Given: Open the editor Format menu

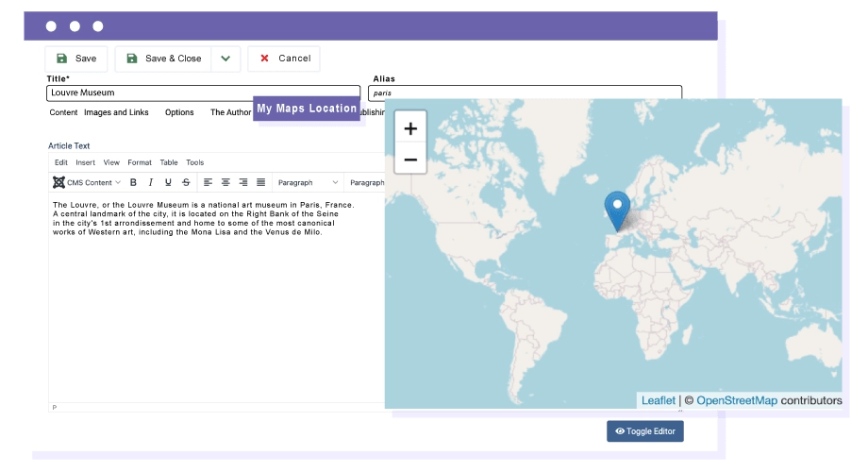Looking at the screenshot, I should 140,162.
